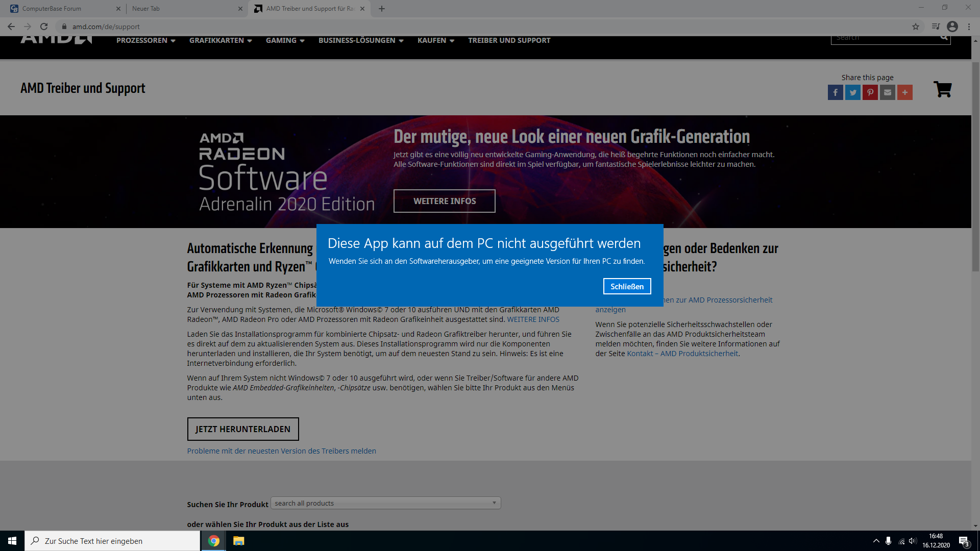980x551 pixels.
Task: Bookmark page with star icon
Action: point(915,27)
